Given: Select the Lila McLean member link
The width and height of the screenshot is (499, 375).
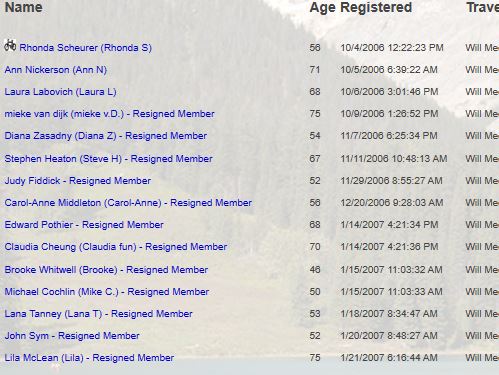Looking at the screenshot, I should click(x=89, y=358).
